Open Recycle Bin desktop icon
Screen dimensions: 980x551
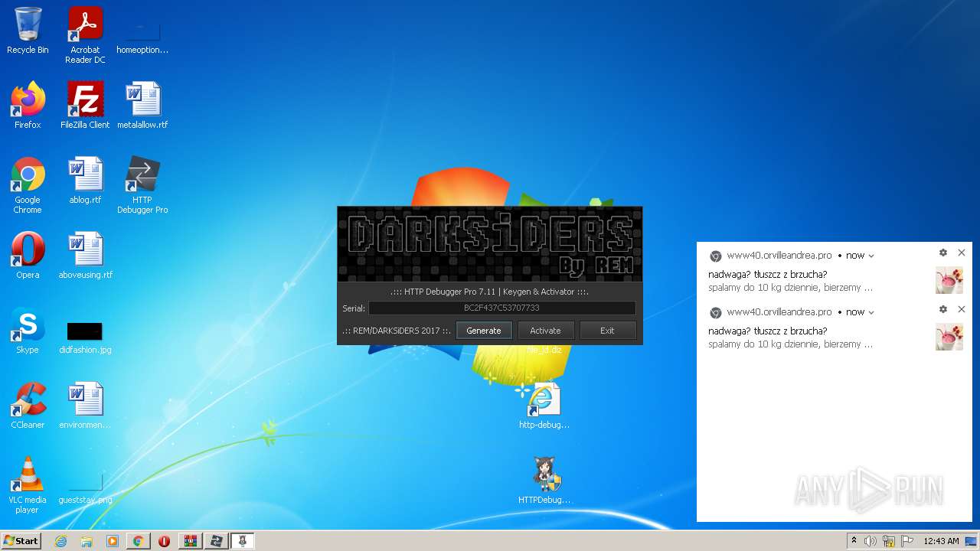coord(28,31)
